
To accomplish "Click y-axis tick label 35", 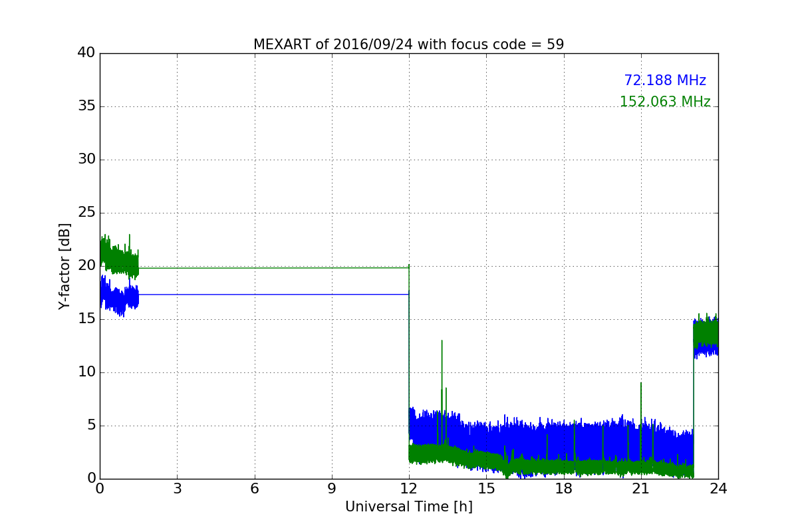I will (x=86, y=106).
